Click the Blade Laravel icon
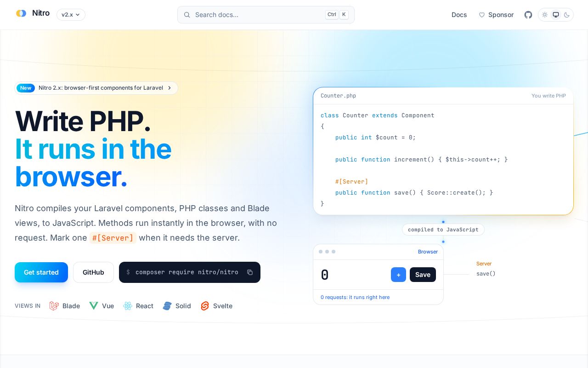This screenshot has height=368, width=588. click(54, 306)
